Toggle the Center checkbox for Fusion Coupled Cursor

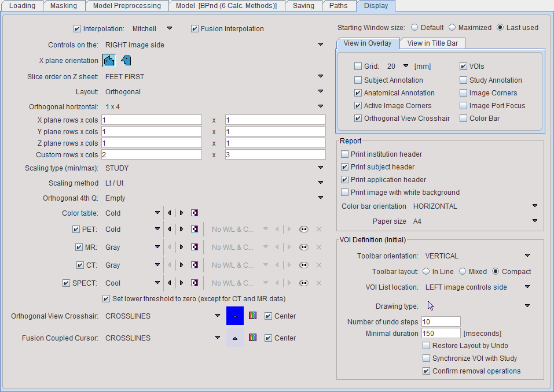click(x=269, y=338)
